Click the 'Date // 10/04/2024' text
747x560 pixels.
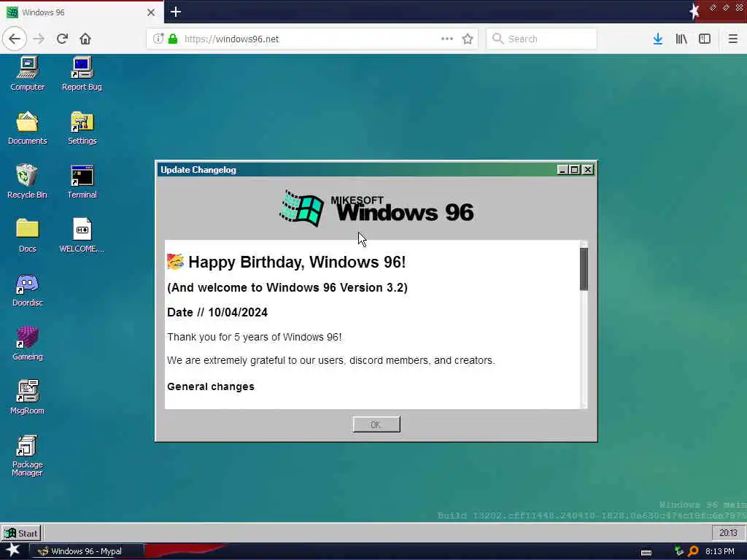pos(217,312)
